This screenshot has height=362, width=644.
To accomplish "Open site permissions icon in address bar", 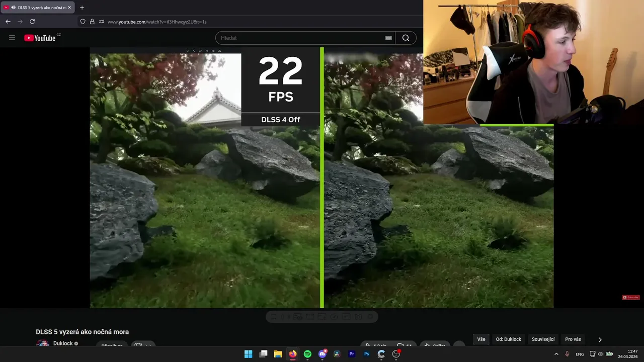I will pyautogui.click(x=102, y=22).
